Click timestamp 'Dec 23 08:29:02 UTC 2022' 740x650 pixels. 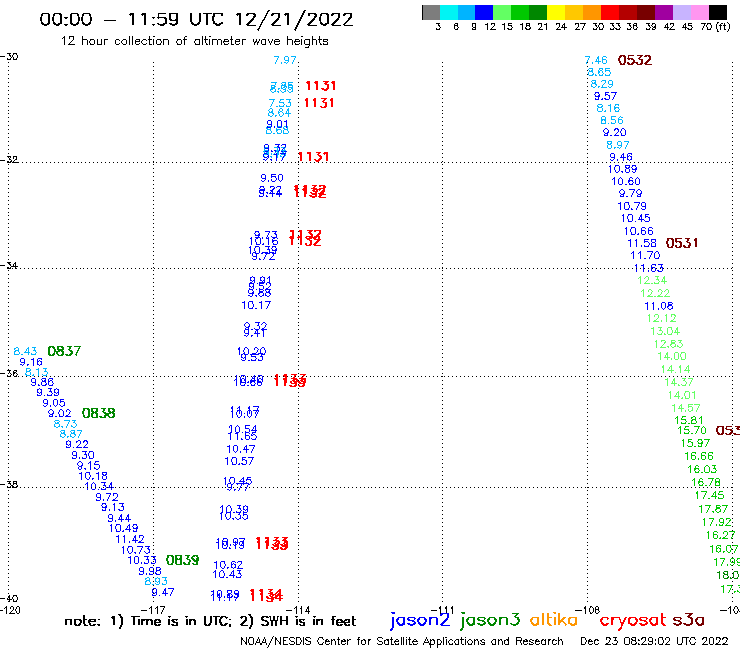pos(654,641)
